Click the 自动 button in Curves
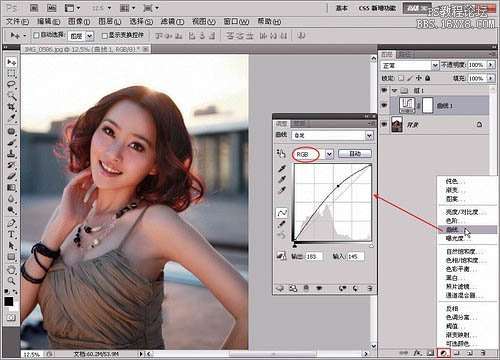500x360 pixels. tap(355, 154)
